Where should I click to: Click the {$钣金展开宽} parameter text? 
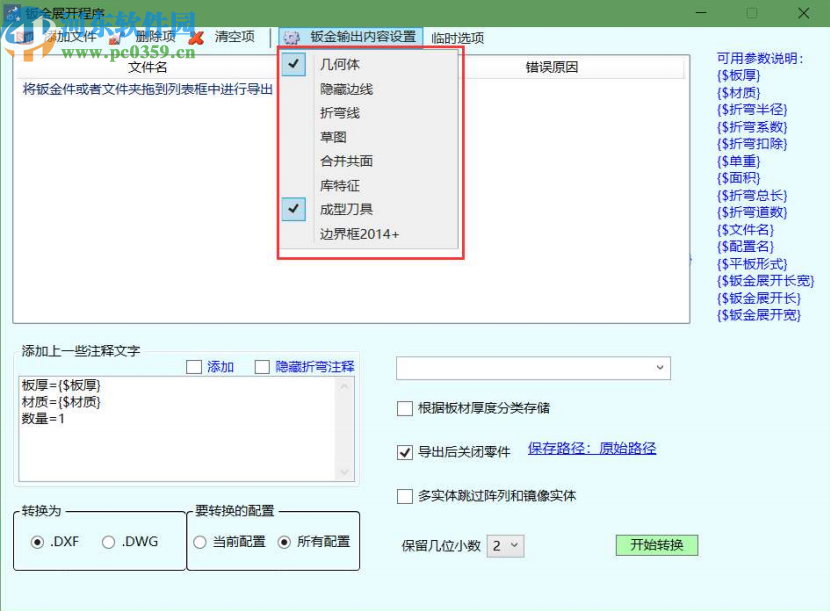(759, 316)
